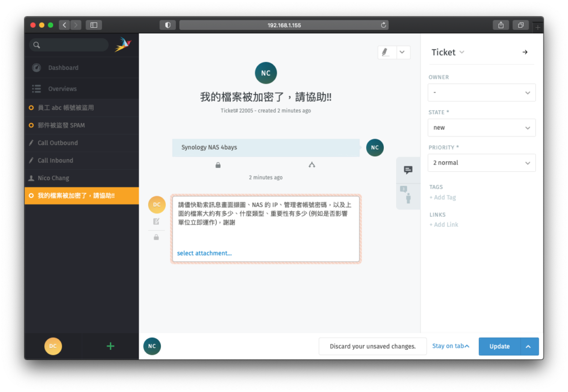Image resolution: width=568 pixels, height=392 pixels.
Task: Click the Synology NAS 4bays article bubble
Action: [x=266, y=147]
